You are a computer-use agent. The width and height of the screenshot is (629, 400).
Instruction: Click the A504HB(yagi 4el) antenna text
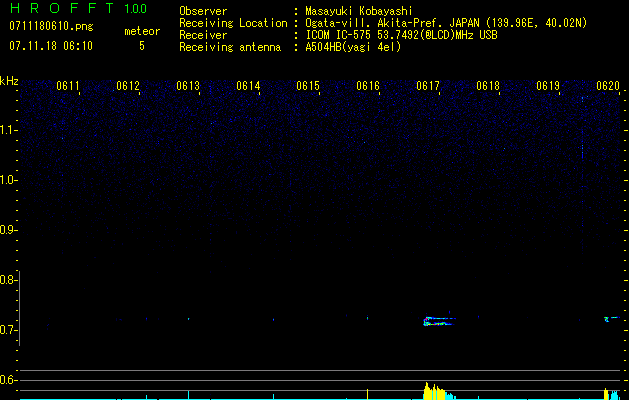point(353,47)
